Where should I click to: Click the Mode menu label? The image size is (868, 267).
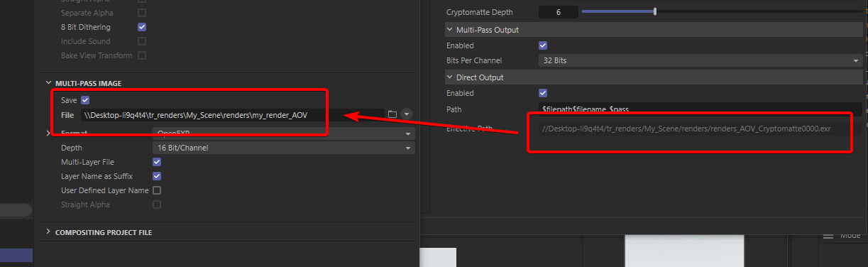(x=850, y=236)
